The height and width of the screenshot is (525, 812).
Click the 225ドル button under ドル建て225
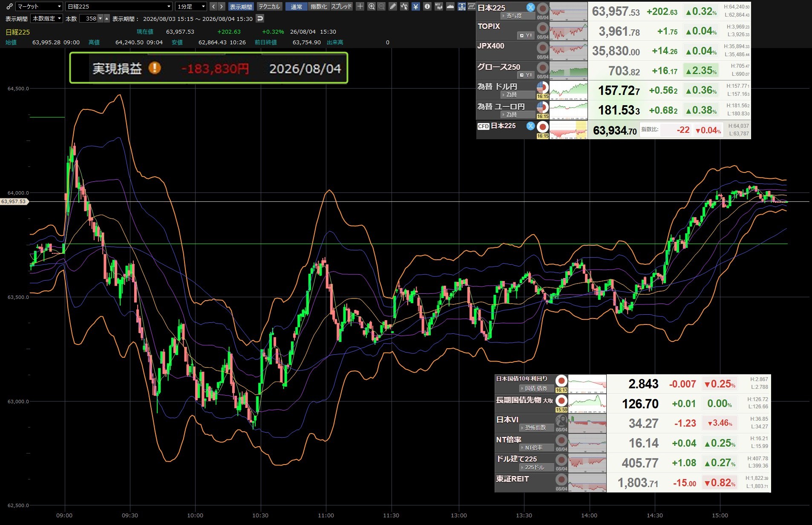536,467
